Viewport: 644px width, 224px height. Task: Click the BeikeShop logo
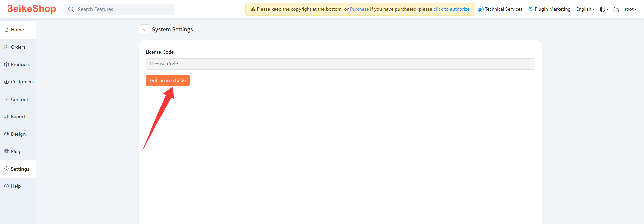click(32, 9)
